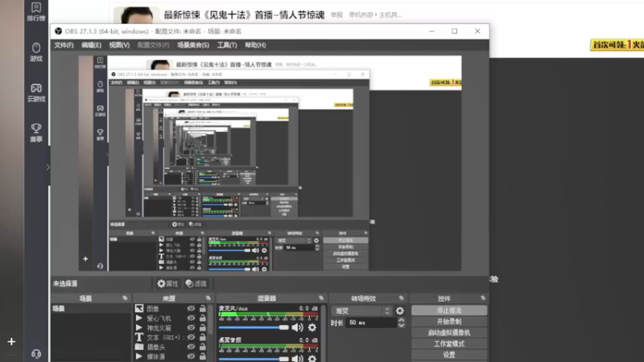Open source 属性 properties button
The height and width of the screenshot is (362, 644).
point(167,284)
